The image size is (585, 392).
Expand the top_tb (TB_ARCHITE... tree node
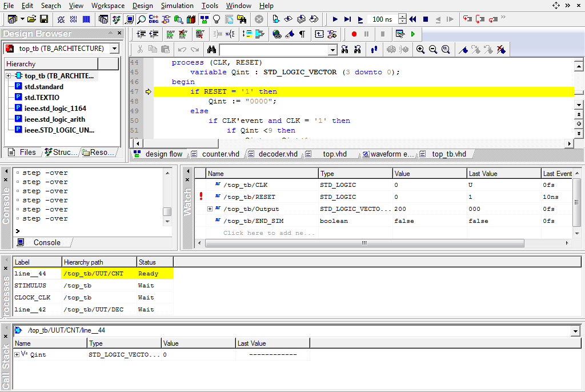pos(8,76)
